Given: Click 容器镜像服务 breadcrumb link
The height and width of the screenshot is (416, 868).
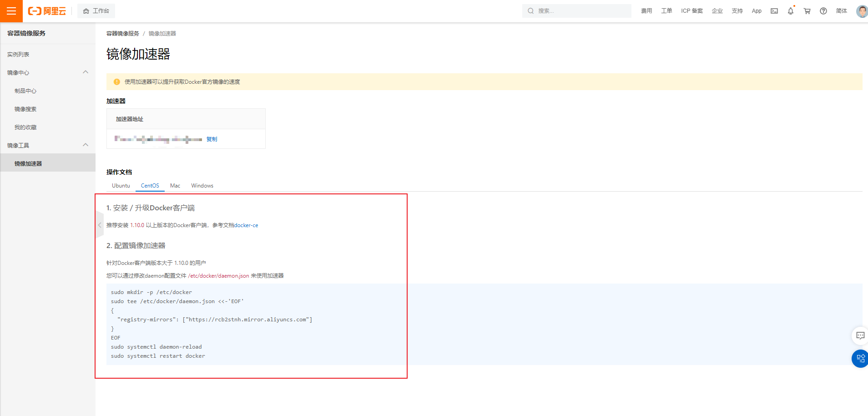Looking at the screenshot, I should pos(123,34).
